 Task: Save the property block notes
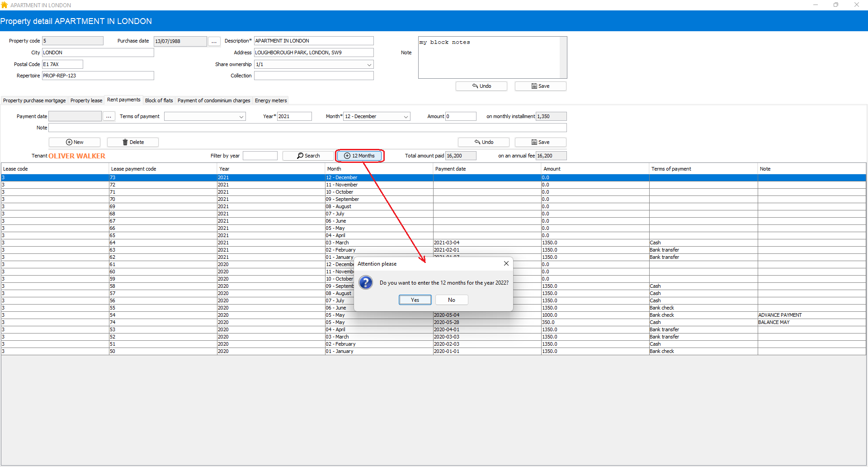point(540,86)
